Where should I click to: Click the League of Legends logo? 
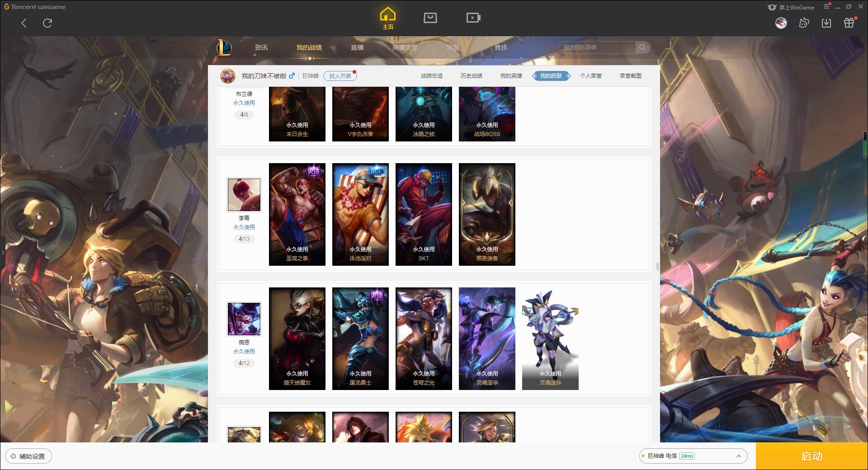click(224, 47)
